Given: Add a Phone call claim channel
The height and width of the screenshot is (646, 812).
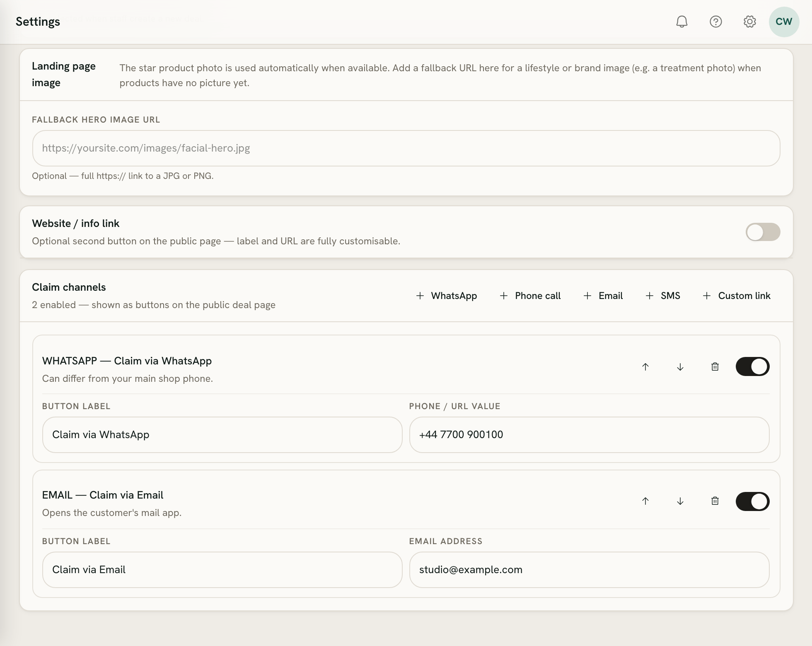Looking at the screenshot, I should tap(530, 296).
